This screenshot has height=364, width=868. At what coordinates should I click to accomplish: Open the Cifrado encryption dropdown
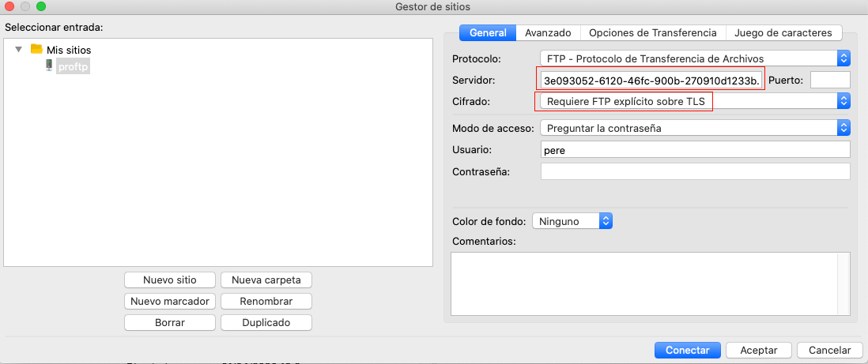(x=695, y=101)
